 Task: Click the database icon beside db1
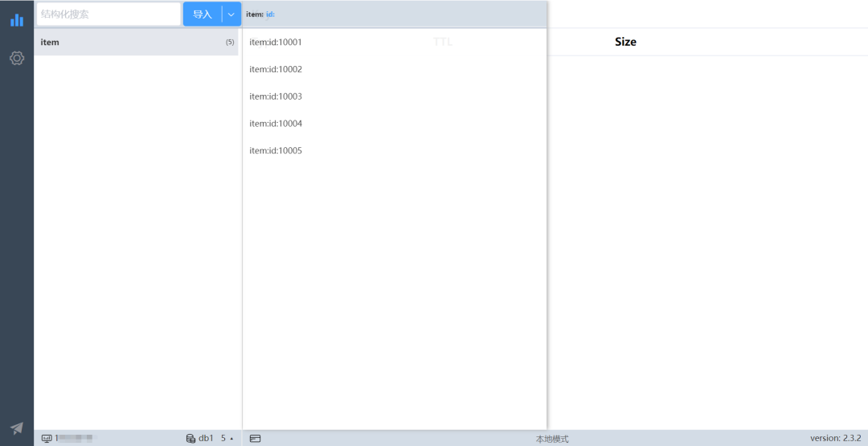190,438
